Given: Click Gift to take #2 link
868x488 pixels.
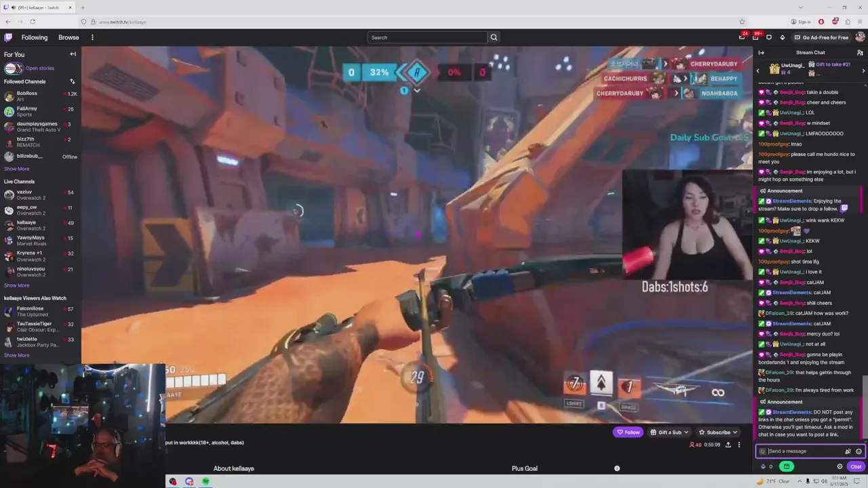Looking at the screenshot, I should (x=833, y=64).
